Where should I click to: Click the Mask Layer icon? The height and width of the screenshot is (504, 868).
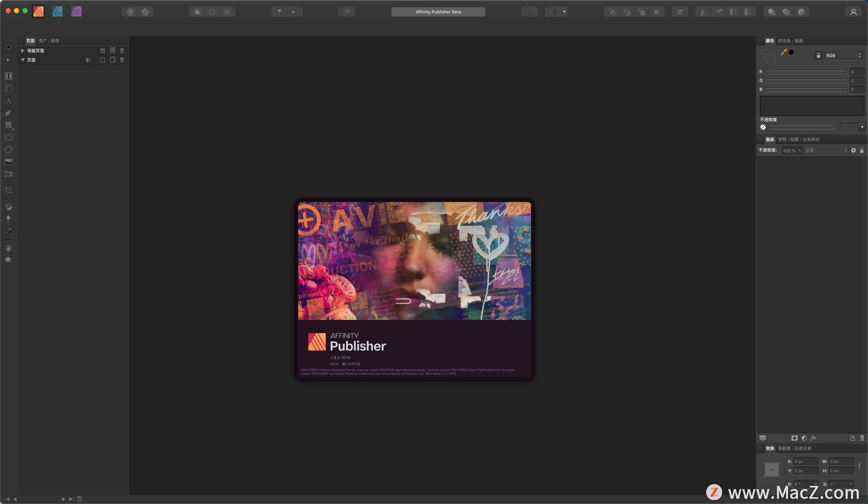click(794, 438)
